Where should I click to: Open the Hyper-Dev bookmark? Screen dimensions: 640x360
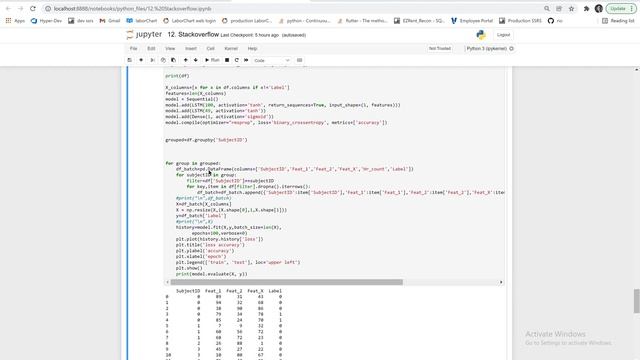point(46,20)
